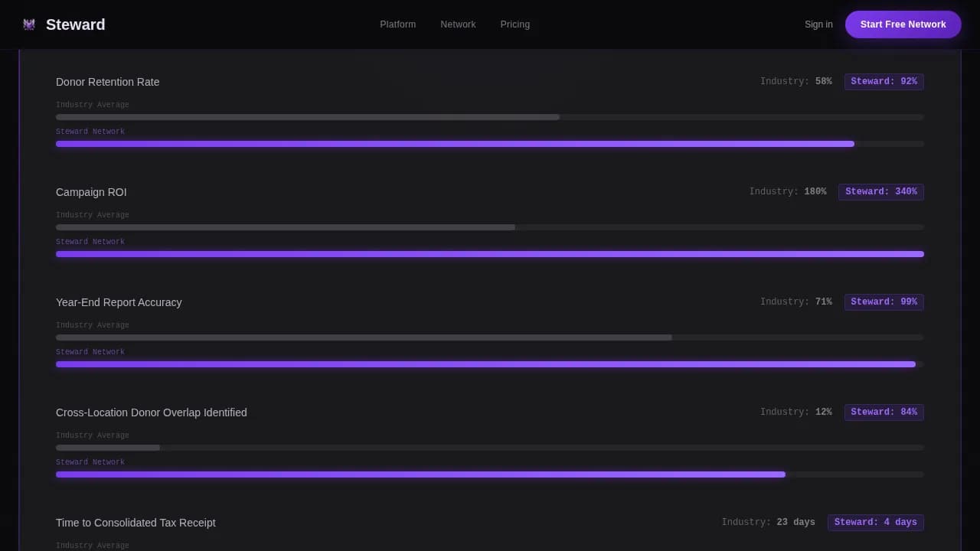The width and height of the screenshot is (980, 551).
Task: Click Cross-Location Overlap gray industry bar
Action: coord(108,448)
